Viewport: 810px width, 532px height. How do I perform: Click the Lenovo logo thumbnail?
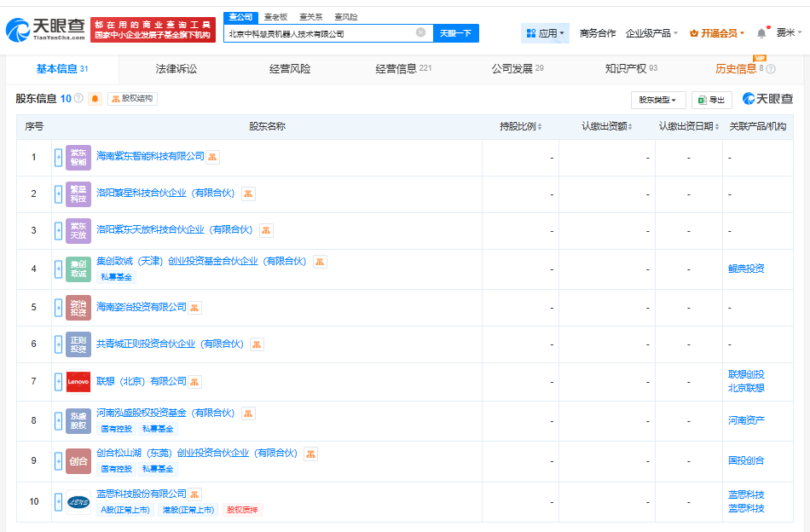click(78, 382)
